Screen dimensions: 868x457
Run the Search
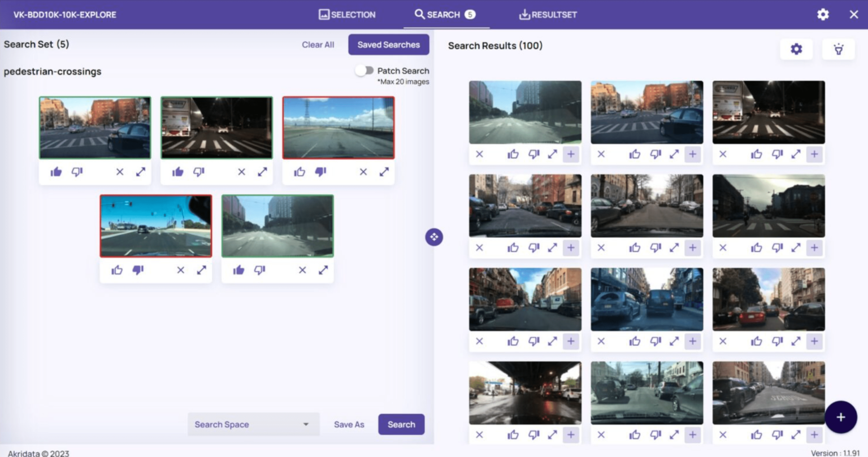tap(401, 424)
